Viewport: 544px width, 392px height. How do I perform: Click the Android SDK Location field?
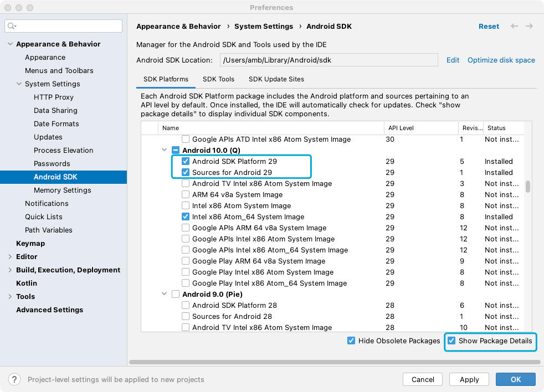pos(329,60)
